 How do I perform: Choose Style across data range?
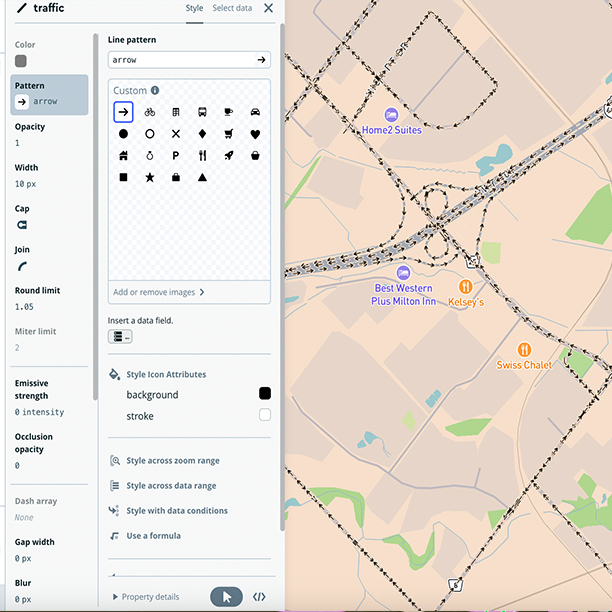[x=171, y=486]
